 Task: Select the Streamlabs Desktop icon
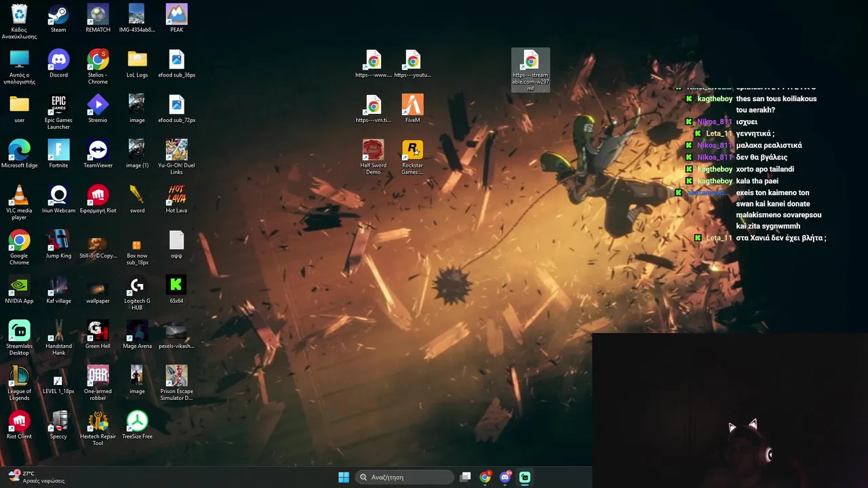(19, 338)
